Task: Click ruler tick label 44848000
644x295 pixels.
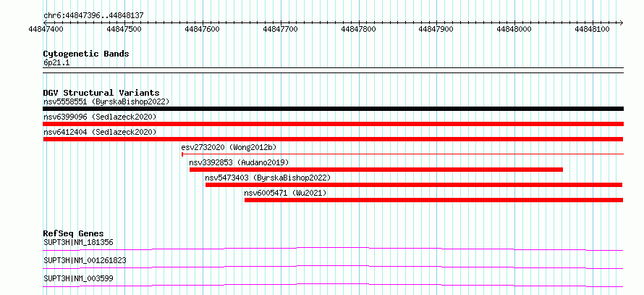Action: coord(514,29)
